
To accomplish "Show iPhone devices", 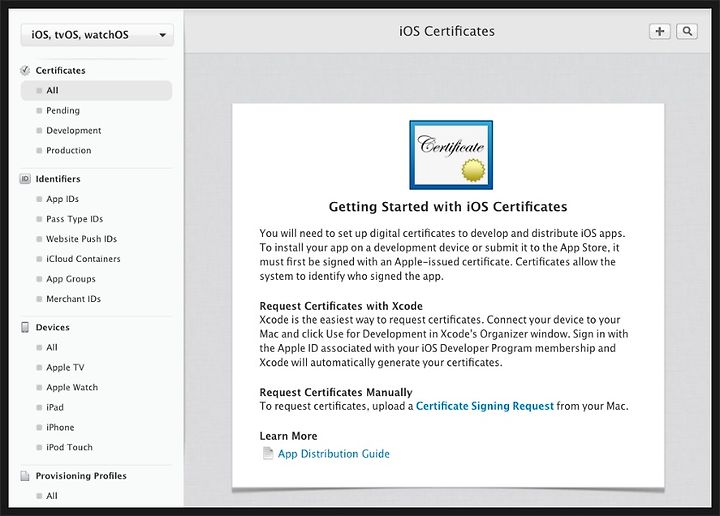I will pyautogui.click(x=60, y=427).
